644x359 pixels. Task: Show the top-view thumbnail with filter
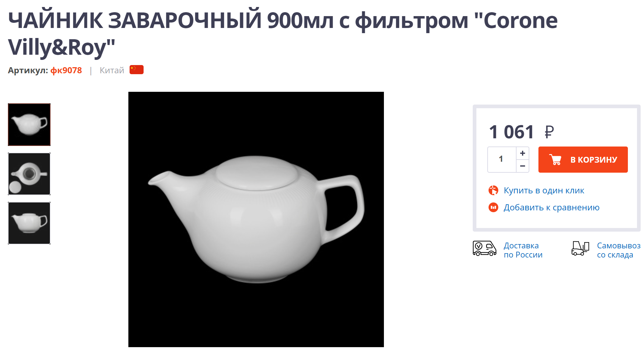(29, 174)
